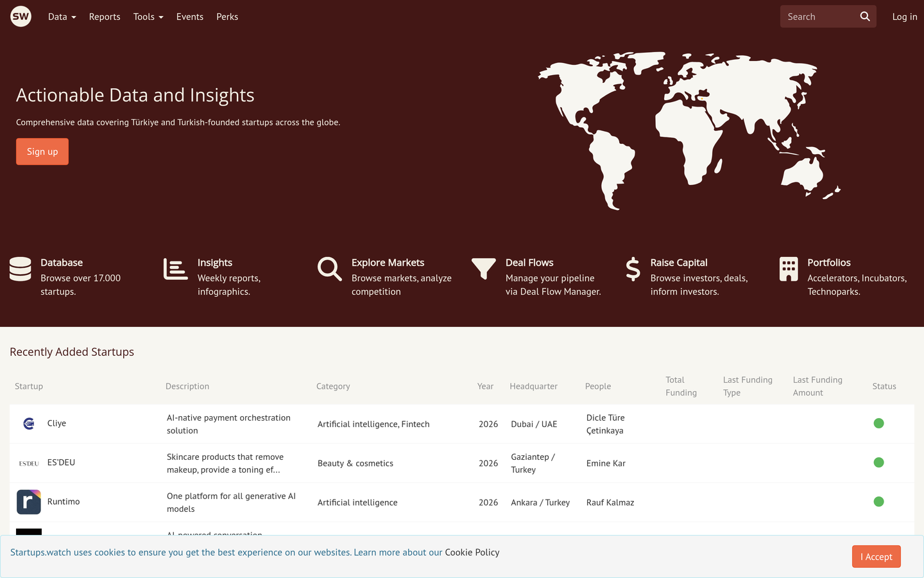Open the Cookie Policy link
The image size is (924, 578).
click(472, 552)
